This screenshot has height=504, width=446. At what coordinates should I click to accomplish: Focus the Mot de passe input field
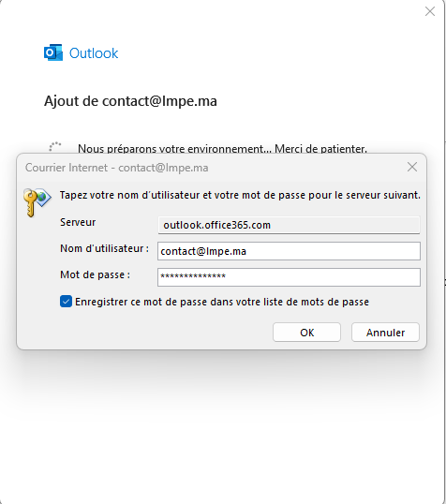(x=289, y=277)
